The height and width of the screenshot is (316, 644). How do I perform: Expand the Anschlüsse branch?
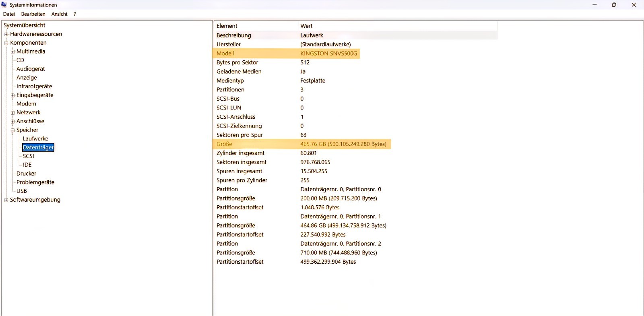click(12, 122)
